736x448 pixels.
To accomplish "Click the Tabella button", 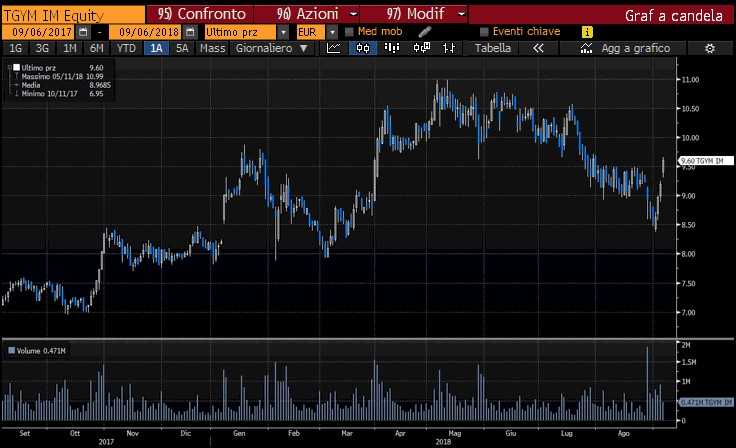I will (x=492, y=48).
